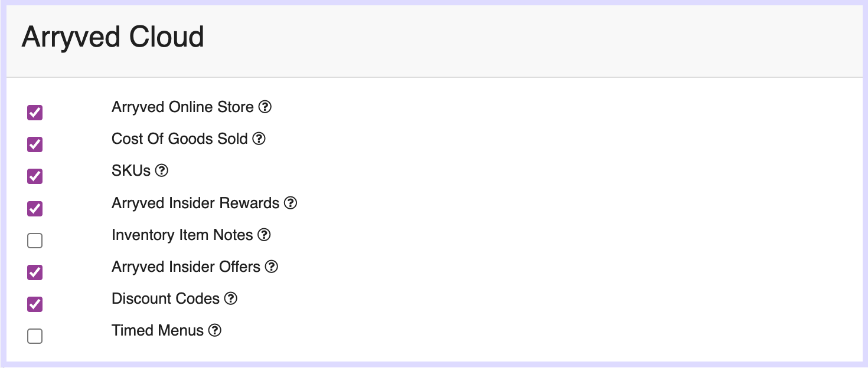Uncheck the Arryved Insider Offers checkbox
868x368 pixels.
(35, 272)
